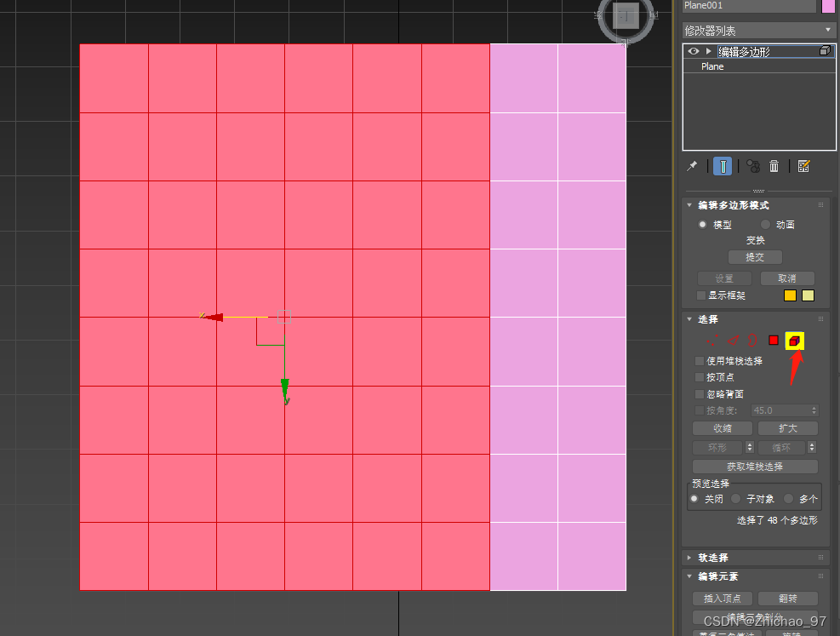Image resolution: width=840 pixels, height=636 pixels.
Task: Select Border sub-object level icon
Action: [752, 341]
